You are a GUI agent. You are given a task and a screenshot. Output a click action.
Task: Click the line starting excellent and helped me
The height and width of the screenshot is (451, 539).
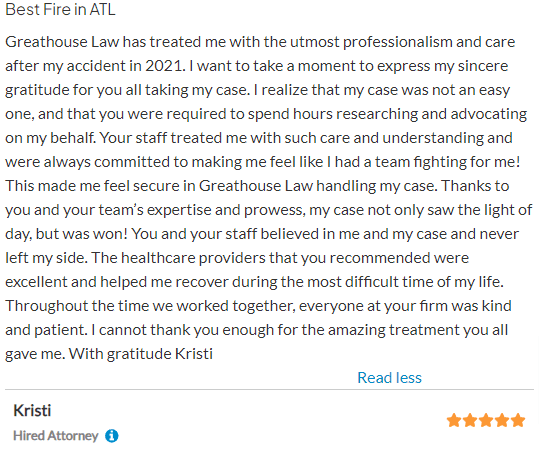[254, 282]
